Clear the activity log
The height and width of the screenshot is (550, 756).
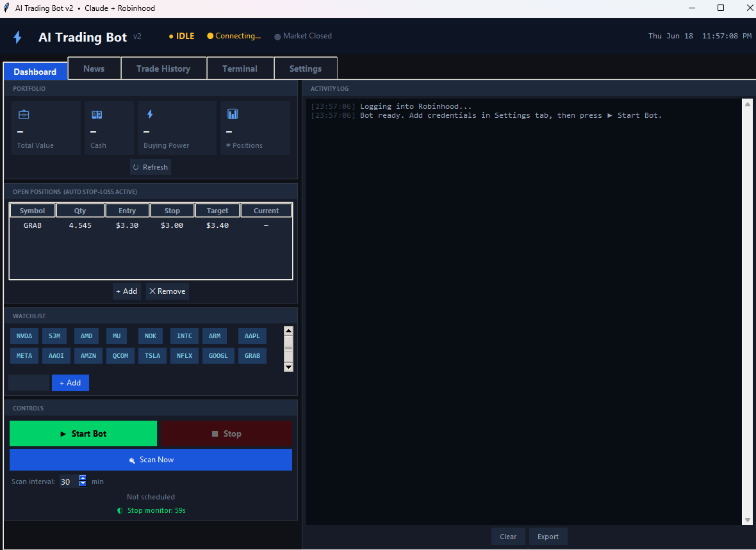pos(508,537)
